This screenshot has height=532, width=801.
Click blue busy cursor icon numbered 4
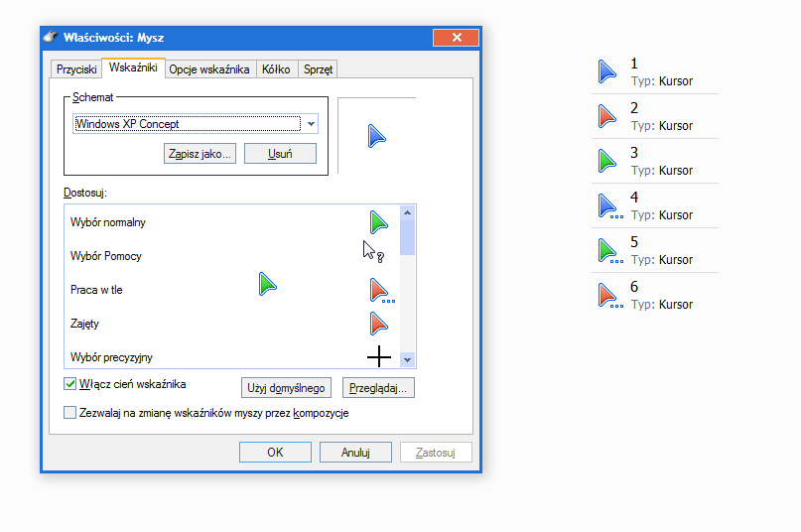tap(610, 206)
